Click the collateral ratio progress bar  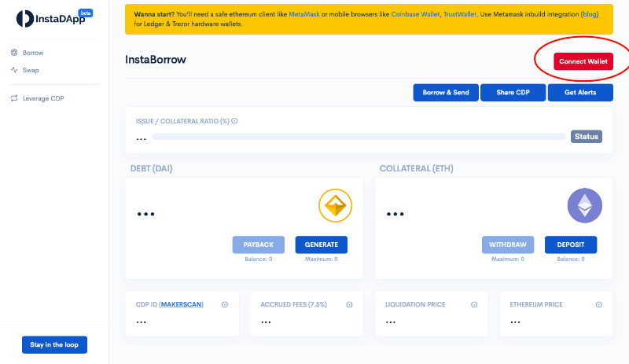pos(358,137)
